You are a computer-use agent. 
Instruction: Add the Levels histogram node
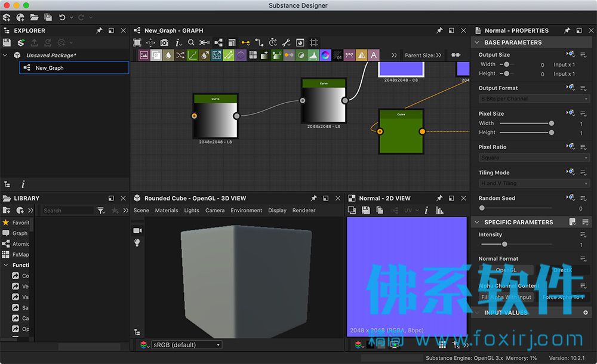313,55
